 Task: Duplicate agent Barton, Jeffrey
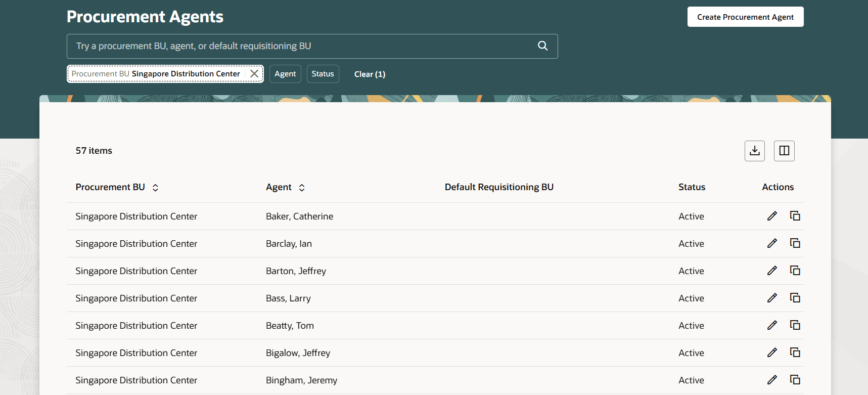tap(795, 271)
